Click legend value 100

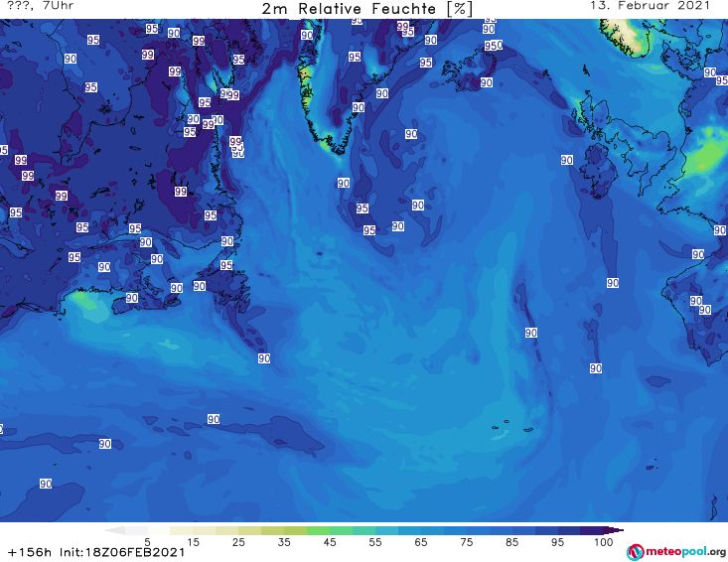[604, 542]
